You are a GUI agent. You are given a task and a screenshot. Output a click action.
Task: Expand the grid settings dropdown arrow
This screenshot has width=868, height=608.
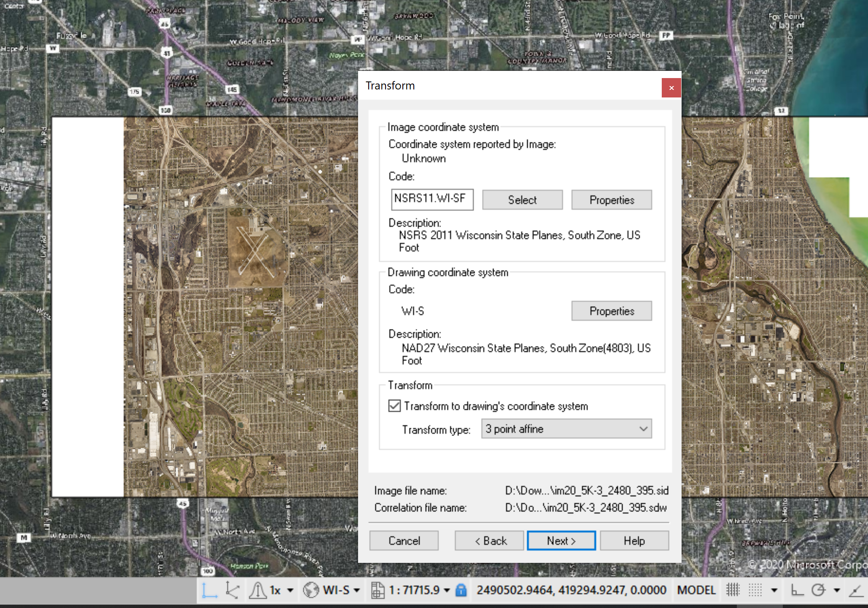(774, 590)
